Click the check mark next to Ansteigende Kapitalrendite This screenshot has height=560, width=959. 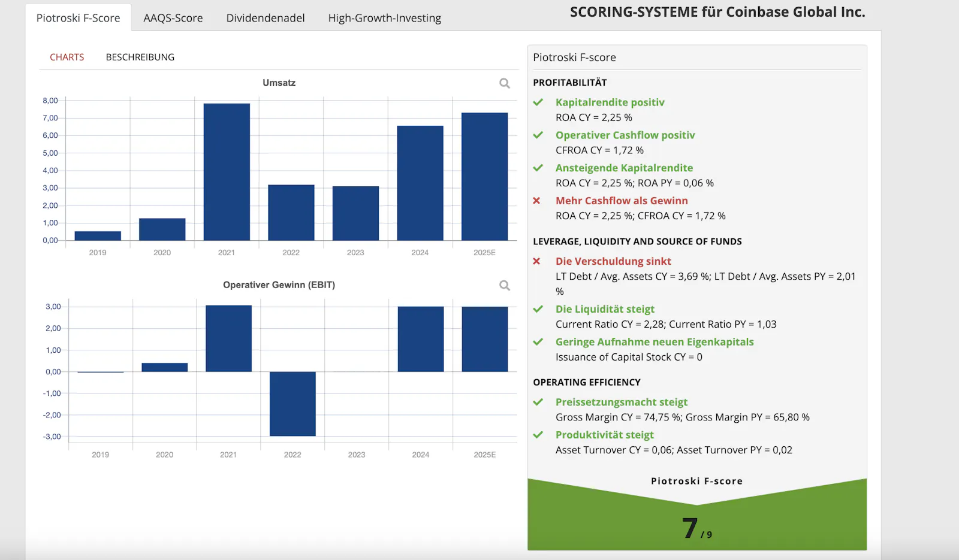coord(538,168)
